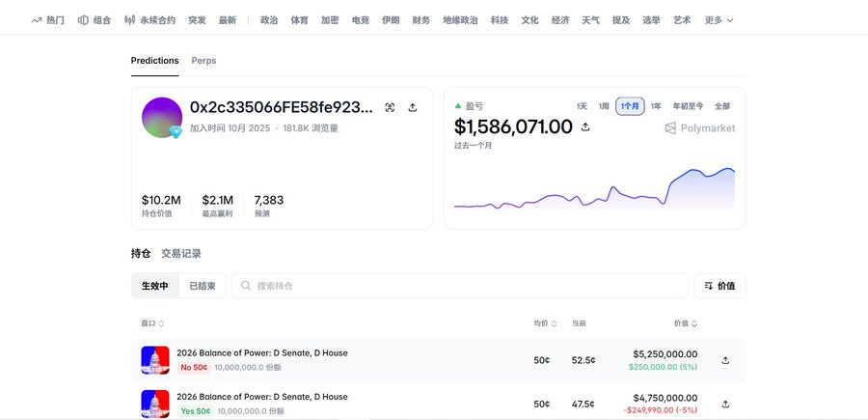The width and height of the screenshot is (868, 420).
Task: Click the wallet address 0x2c335066FE58fe923
Action: (x=282, y=107)
